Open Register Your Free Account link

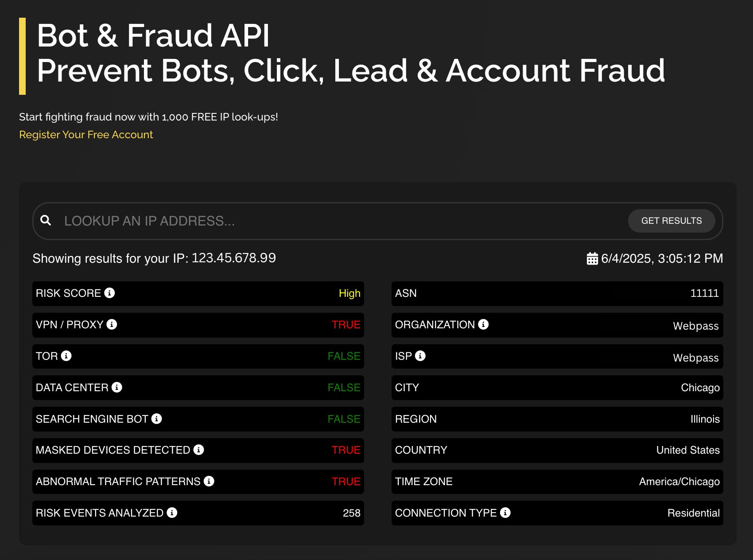tap(86, 134)
